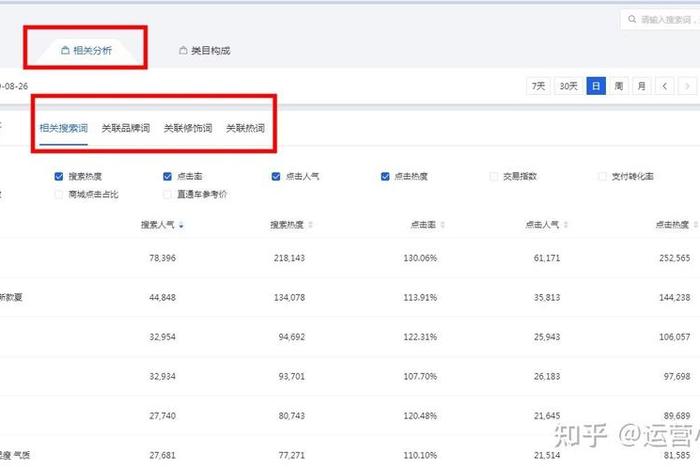Click the briefcase icon beside 相关分析
700x470 pixels.
pyautogui.click(x=65, y=50)
